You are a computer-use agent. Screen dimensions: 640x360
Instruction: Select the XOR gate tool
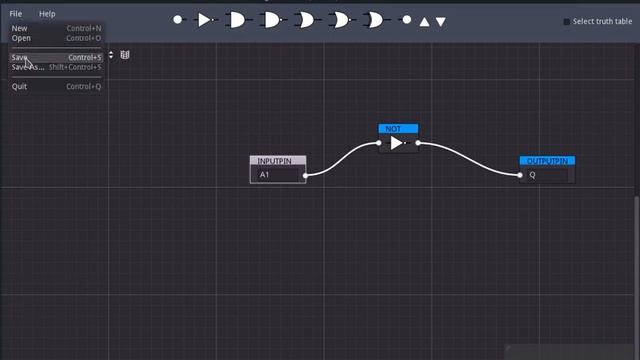coord(376,20)
